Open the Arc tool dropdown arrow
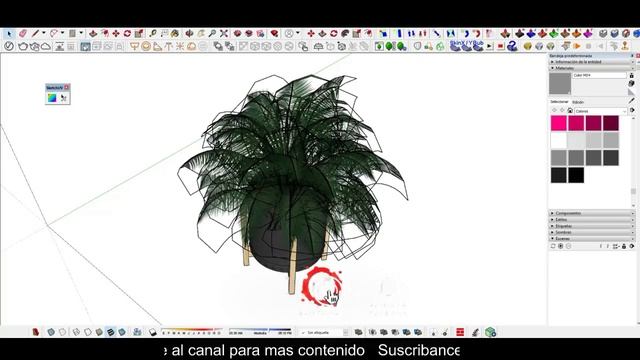The height and width of the screenshot is (360, 640). [x=62, y=33]
